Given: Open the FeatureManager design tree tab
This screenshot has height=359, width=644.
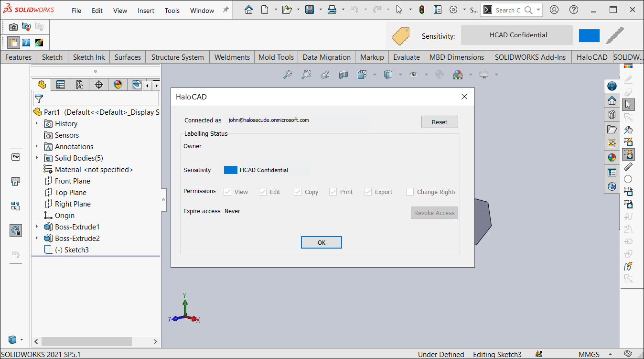Looking at the screenshot, I should [x=42, y=85].
